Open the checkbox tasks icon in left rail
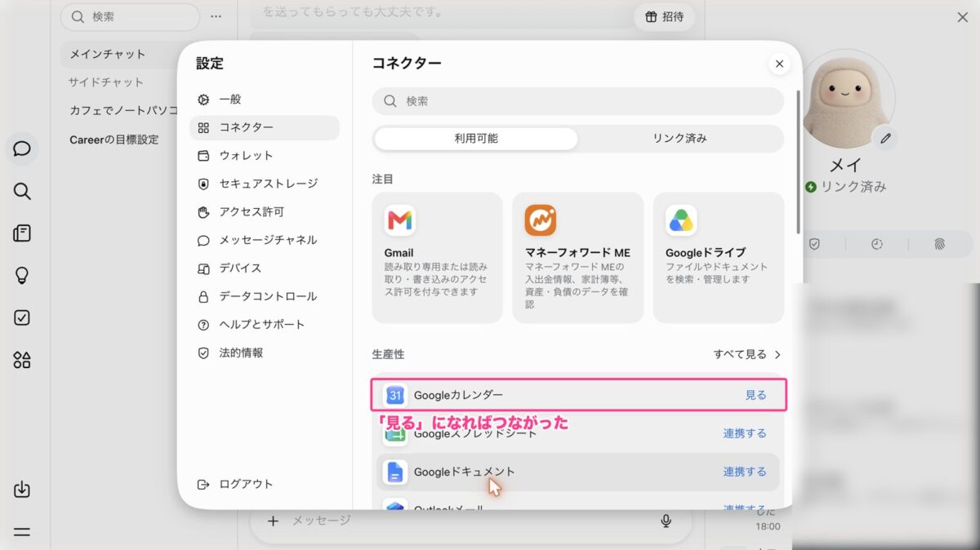The width and height of the screenshot is (980, 550). point(22,317)
